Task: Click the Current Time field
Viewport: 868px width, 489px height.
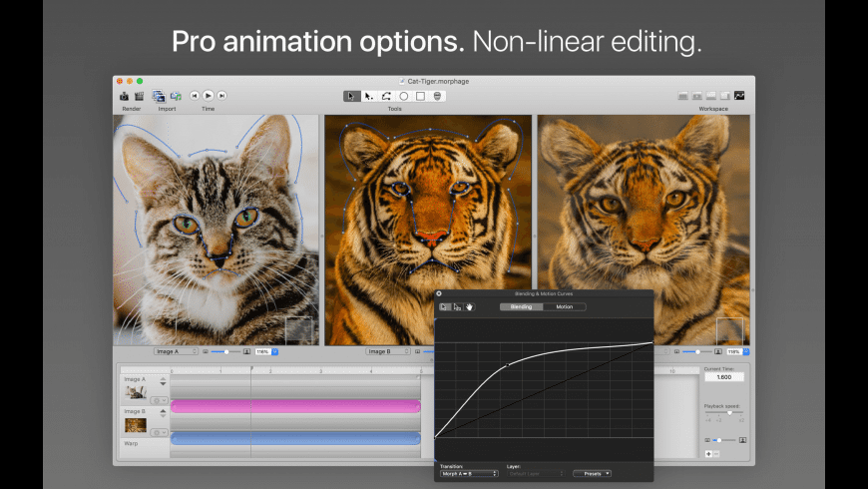Action: [x=723, y=377]
